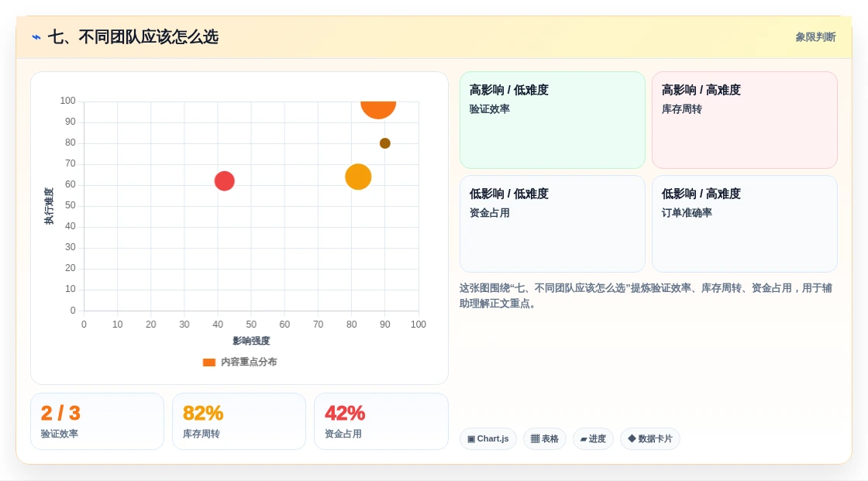The height and width of the screenshot is (481, 868).
Task: Click the 执行难度 y-axis title
Action: [x=50, y=206]
